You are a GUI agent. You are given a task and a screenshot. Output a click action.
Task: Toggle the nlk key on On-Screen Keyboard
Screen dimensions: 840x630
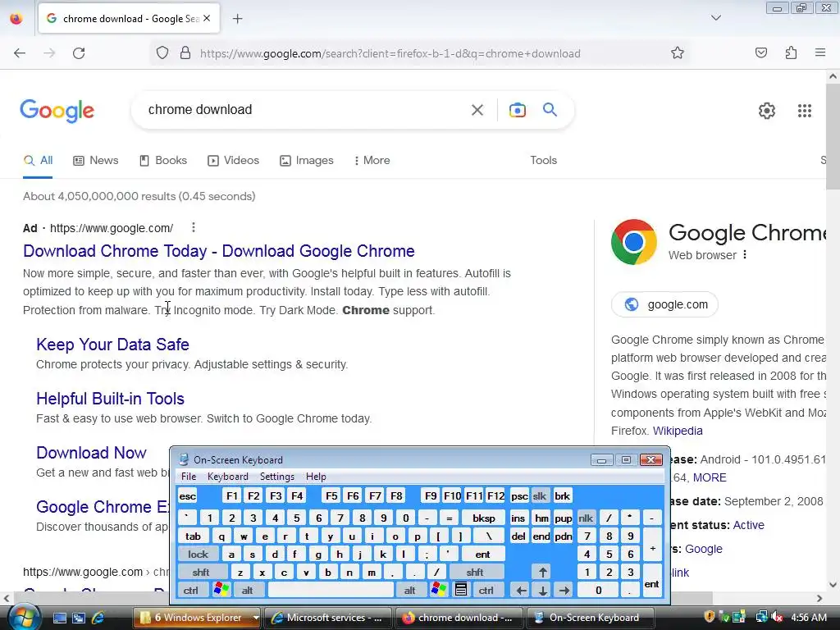pyautogui.click(x=586, y=518)
